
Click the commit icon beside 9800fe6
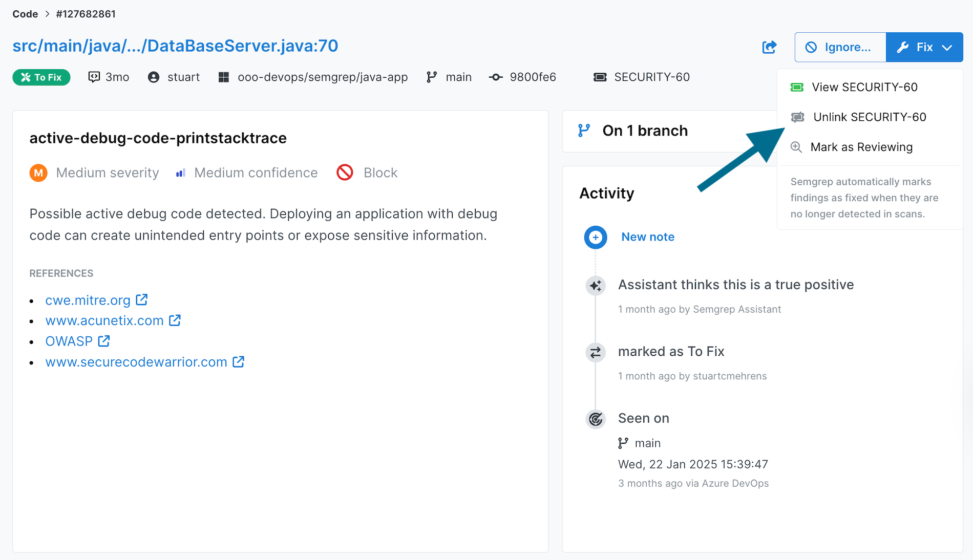(495, 77)
